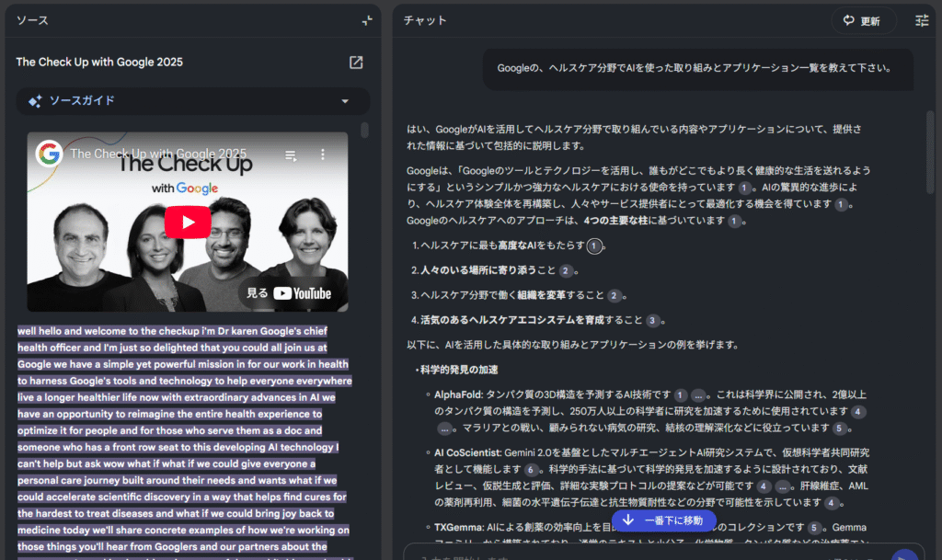Expand ellipsis citations before 肝線維症
Image resolution: width=942 pixels, height=560 pixels.
click(x=782, y=486)
